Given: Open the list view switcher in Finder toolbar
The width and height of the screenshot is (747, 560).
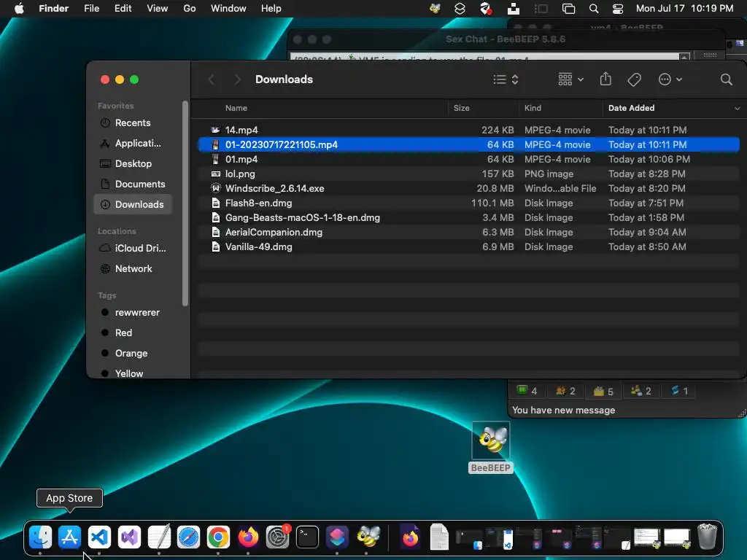Looking at the screenshot, I should coord(506,79).
